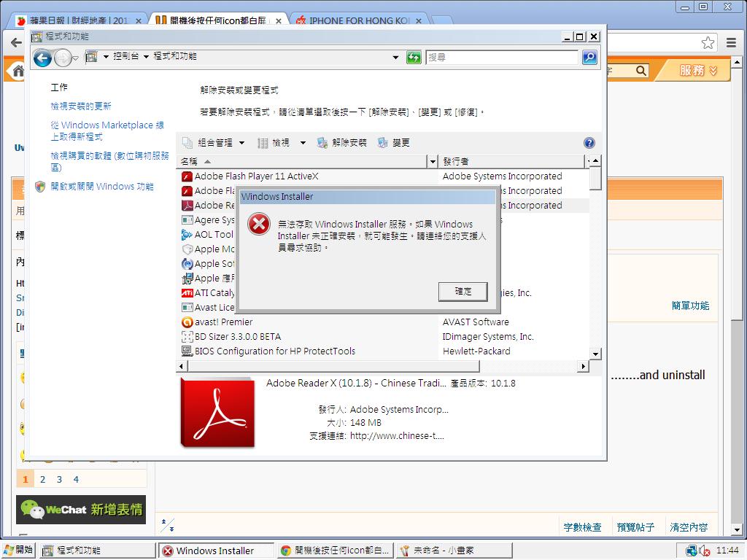Expand the address bar history dropdown
The width and height of the screenshot is (747, 560).
395,58
